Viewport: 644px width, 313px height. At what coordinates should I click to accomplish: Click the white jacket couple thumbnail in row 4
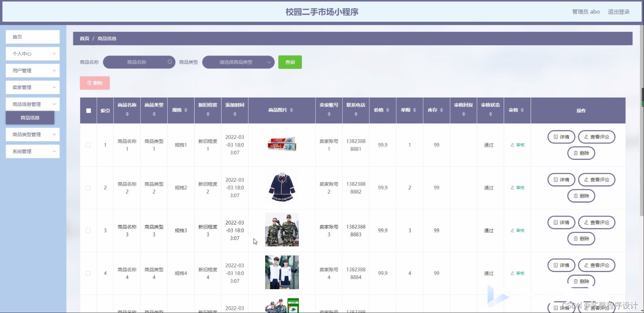click(282, 273)
